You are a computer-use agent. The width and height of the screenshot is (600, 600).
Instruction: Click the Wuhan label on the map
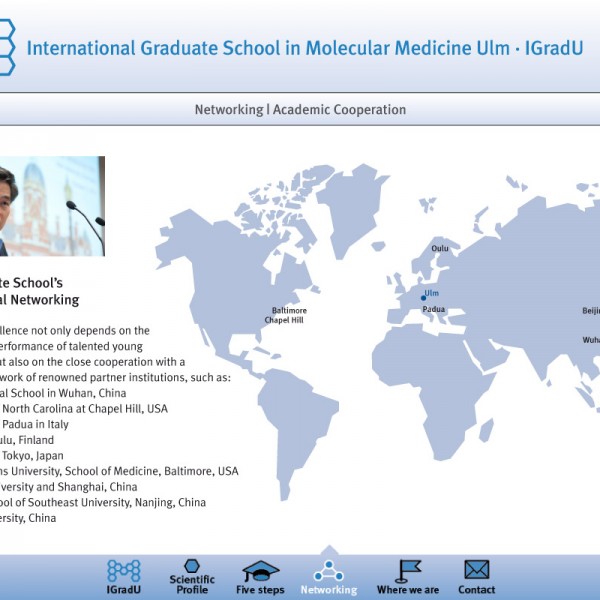591,340
